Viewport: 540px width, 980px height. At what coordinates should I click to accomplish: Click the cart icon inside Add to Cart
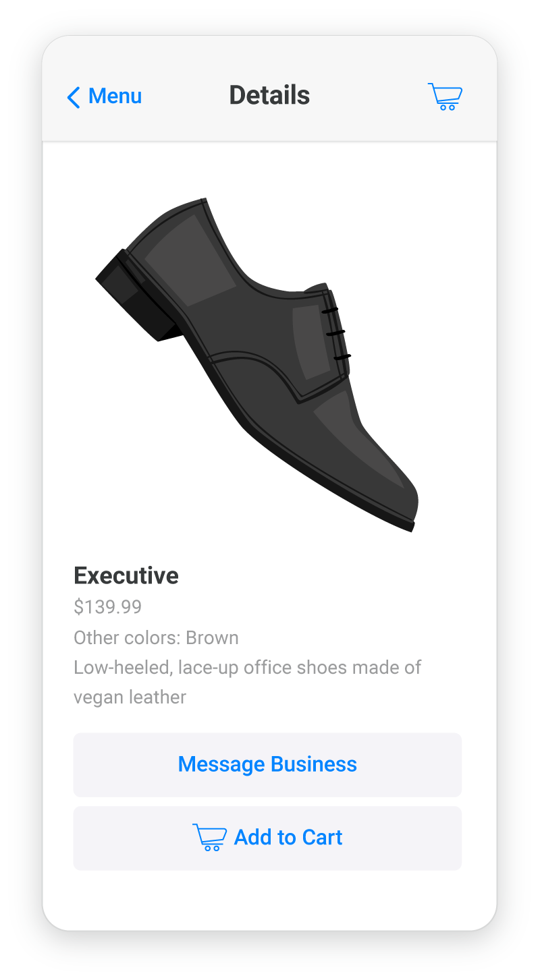pos(209,838)
